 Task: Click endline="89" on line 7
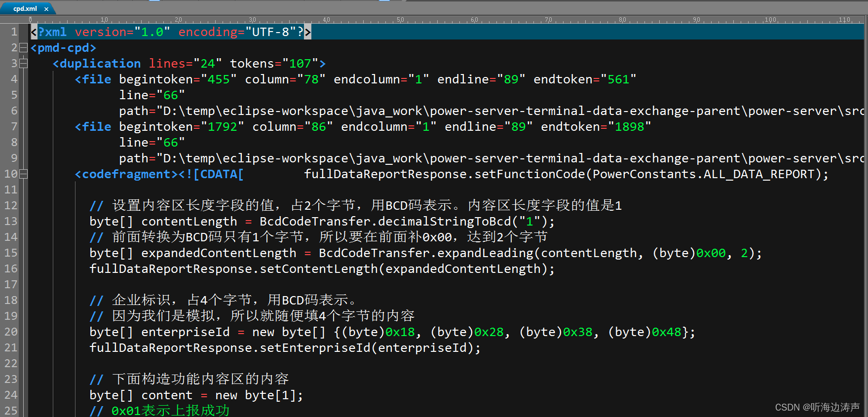click(489, 127)
